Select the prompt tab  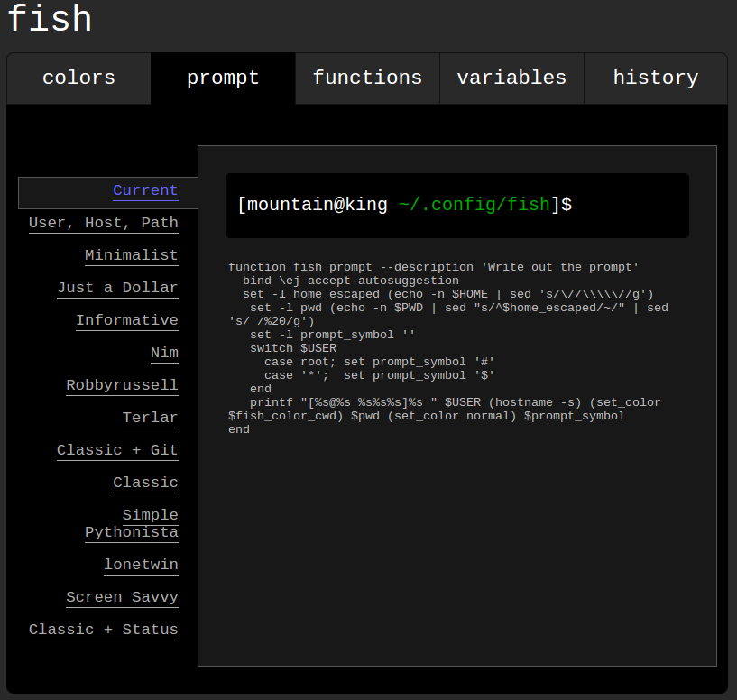click(x=223, y=78)
